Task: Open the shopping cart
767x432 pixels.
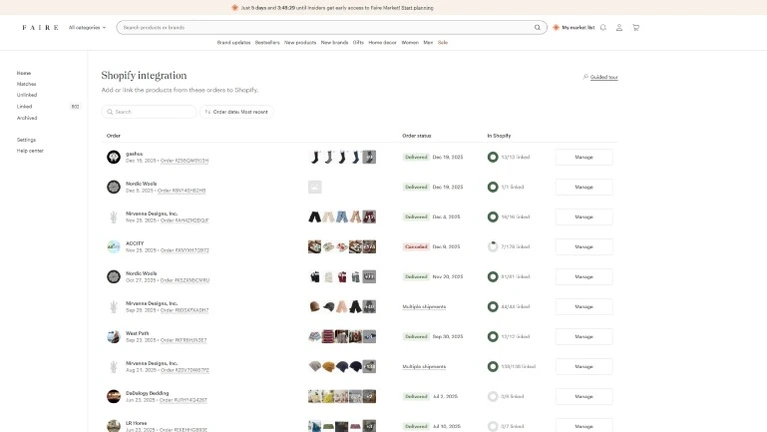Action: pos(636,28)
